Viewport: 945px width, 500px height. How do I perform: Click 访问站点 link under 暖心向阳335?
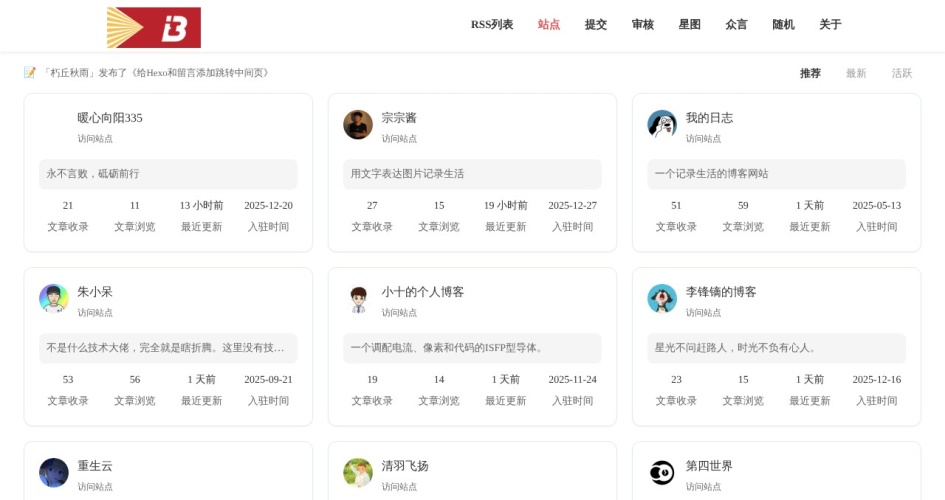point(95,139)
